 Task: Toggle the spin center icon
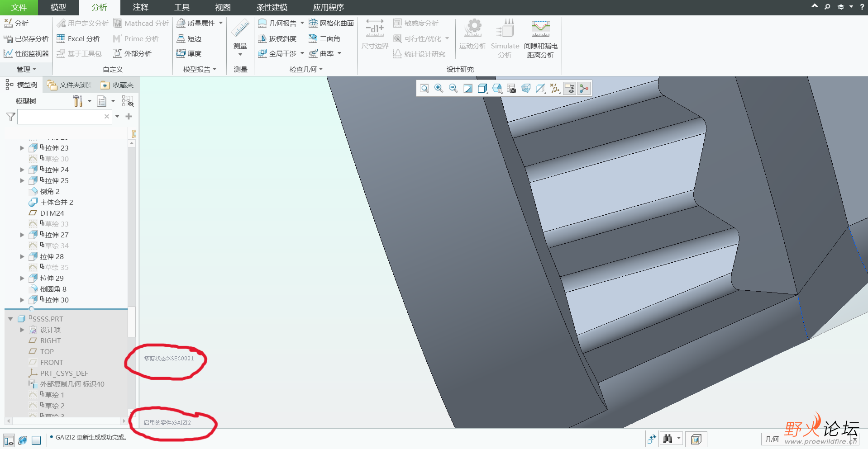pos(584,88)
